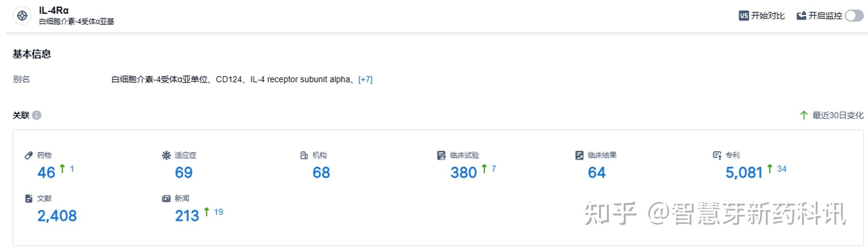The width and height of the screenshot is (868, 249).
Task: Open the 2,408 literature count
Action: pos(57,216)
